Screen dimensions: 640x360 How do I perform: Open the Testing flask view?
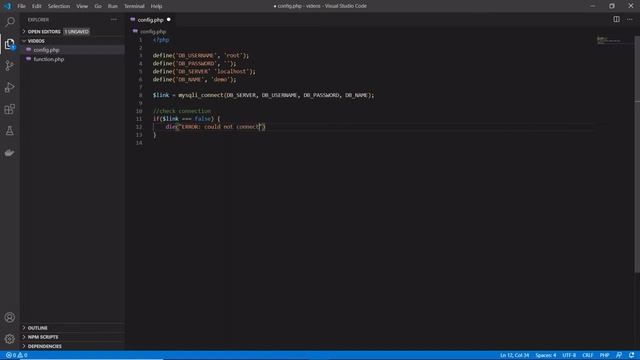pos(9,131)
